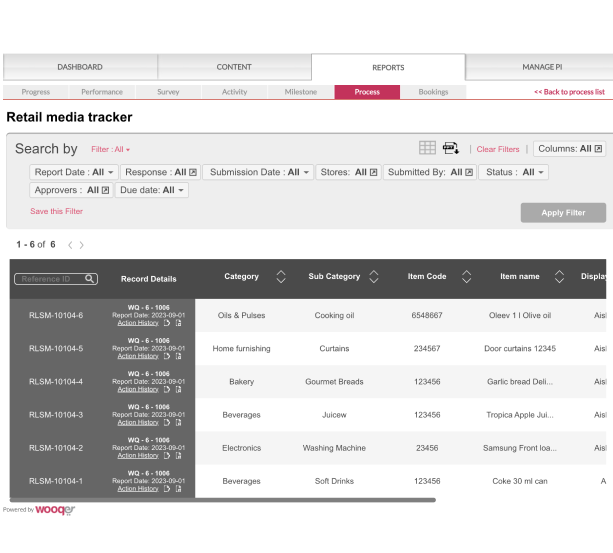Go to previous page of results
This screenshot has height=553, width=613.
70,245
